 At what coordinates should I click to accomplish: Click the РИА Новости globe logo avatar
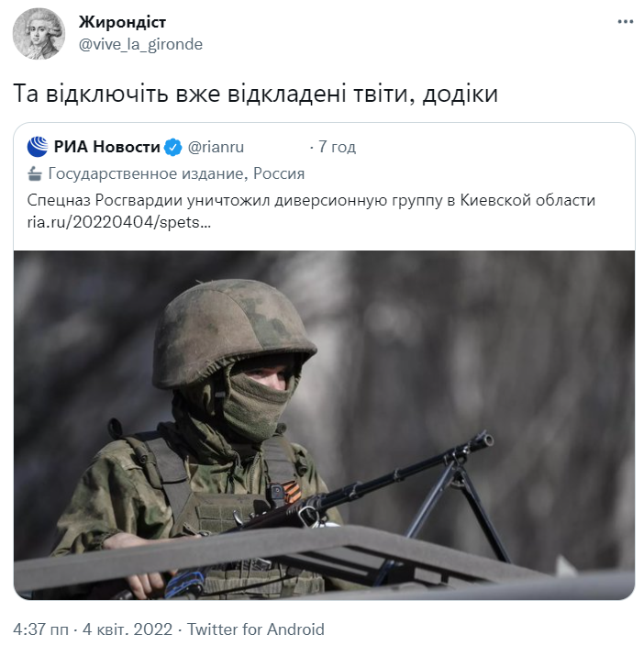coord(38,147)
